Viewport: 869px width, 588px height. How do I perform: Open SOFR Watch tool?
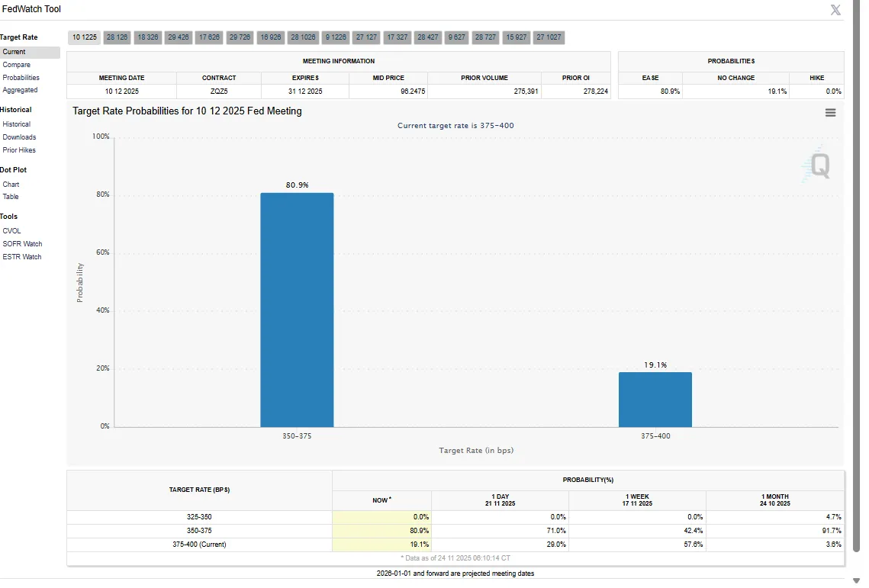pos(22,244)
